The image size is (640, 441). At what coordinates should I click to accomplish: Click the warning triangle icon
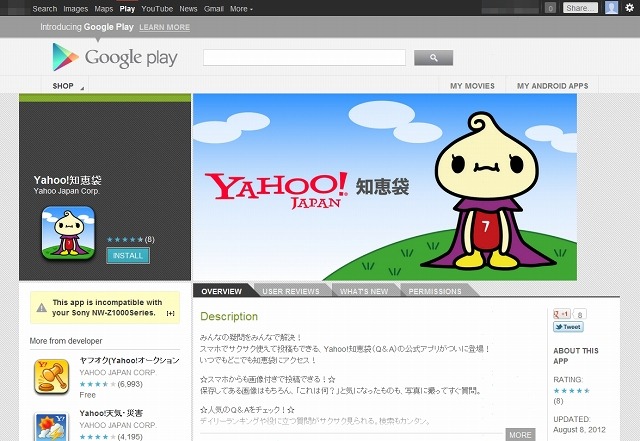click(41, 307)
